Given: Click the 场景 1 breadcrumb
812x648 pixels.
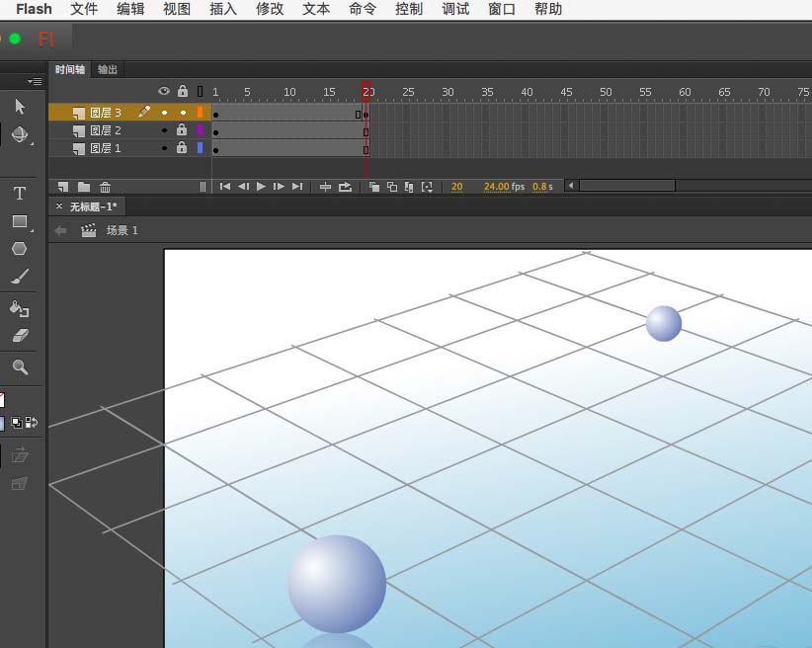Looking at the screenshot, I should pyautogui.click(x=122, y=230).
